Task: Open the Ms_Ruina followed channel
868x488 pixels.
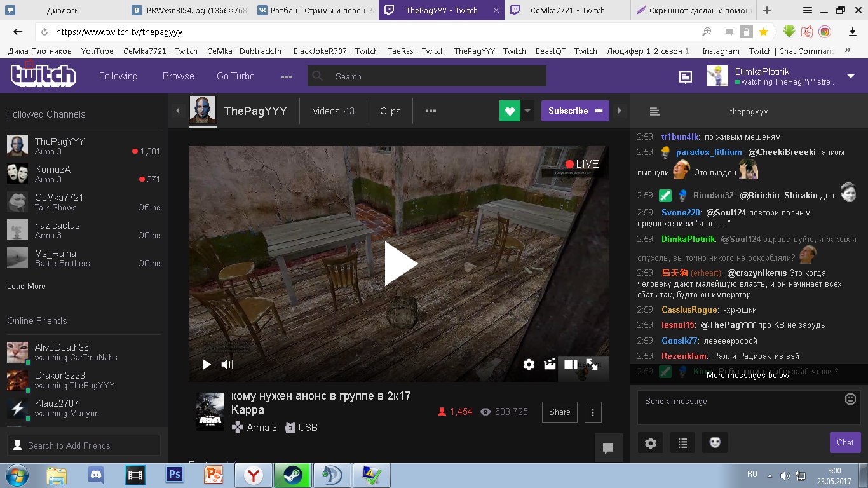Action: click(84, 258)
